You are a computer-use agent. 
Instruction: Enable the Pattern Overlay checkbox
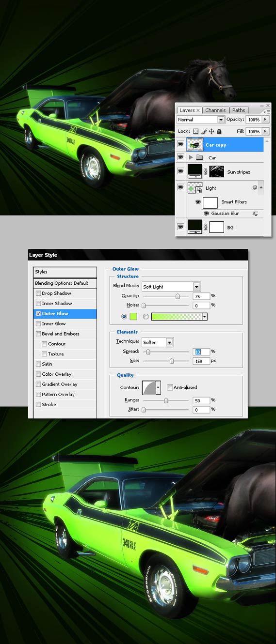[x=38, y=395]
